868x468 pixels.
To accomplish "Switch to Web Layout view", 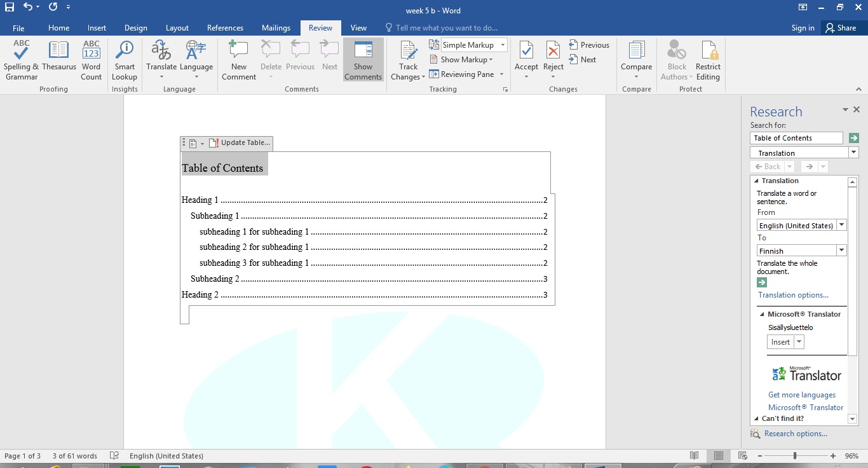I will pos(742,456).
